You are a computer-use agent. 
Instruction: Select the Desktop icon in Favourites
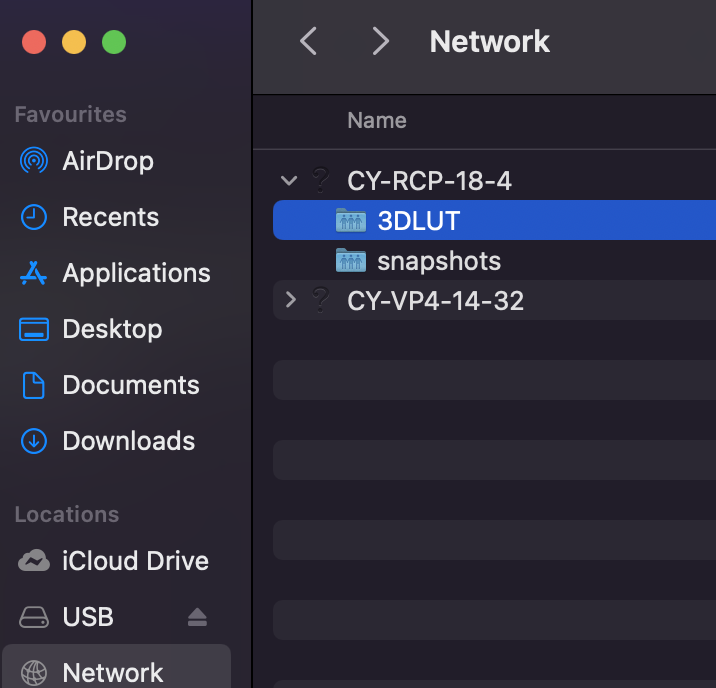[34, 329]
